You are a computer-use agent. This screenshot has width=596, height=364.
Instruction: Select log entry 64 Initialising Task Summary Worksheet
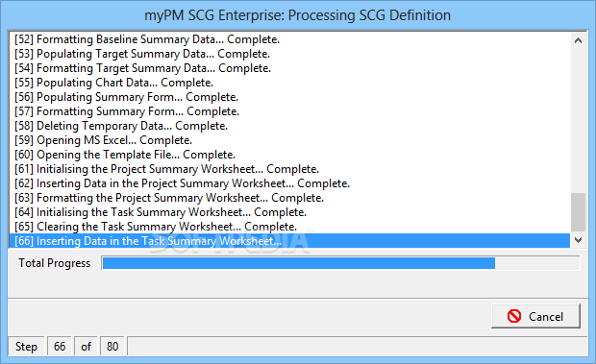point(289,212)
